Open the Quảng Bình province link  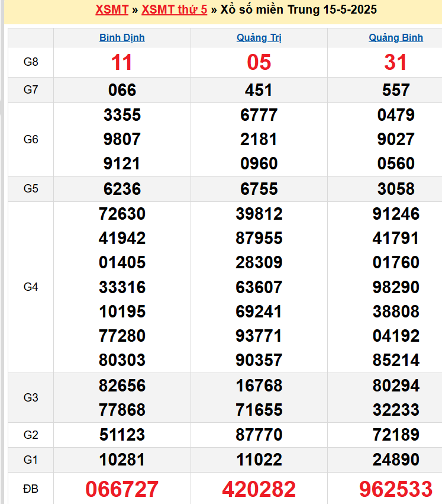(x=396, y=37)
